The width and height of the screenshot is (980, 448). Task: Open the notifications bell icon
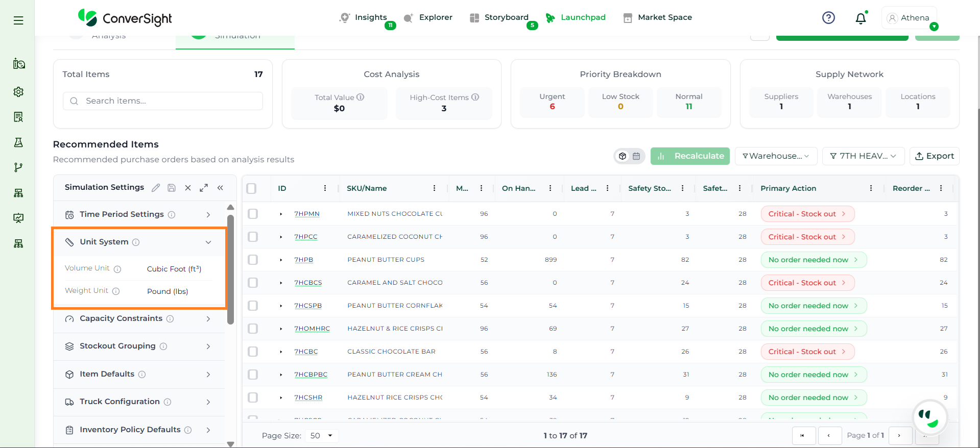(861, 18)
